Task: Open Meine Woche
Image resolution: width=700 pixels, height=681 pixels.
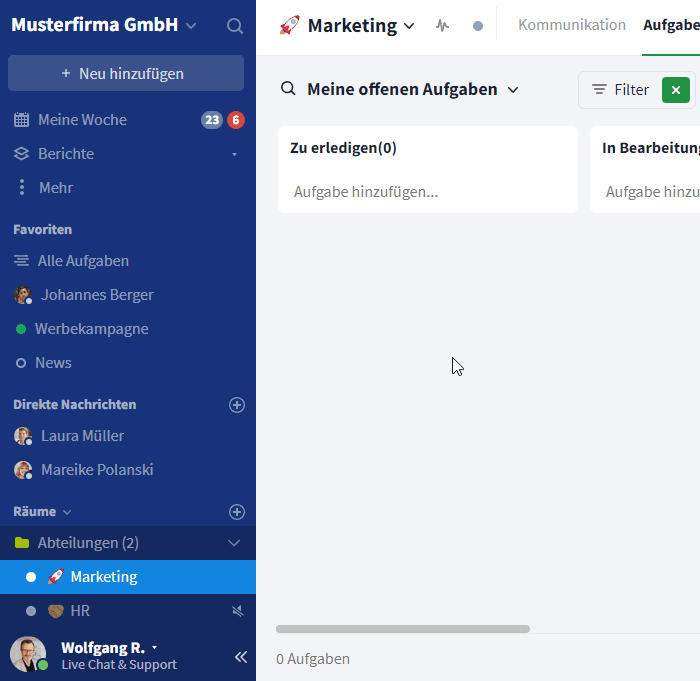Action: 82,120
